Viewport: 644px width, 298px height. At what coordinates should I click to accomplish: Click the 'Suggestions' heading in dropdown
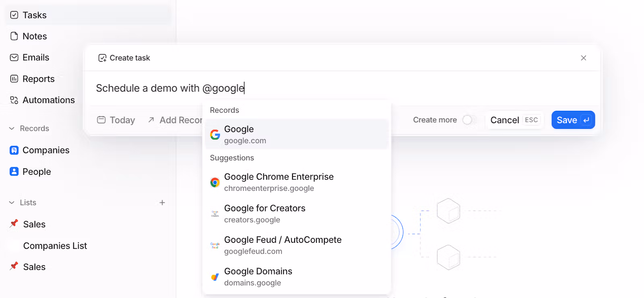pyautogui.click(x=232, y=158)
